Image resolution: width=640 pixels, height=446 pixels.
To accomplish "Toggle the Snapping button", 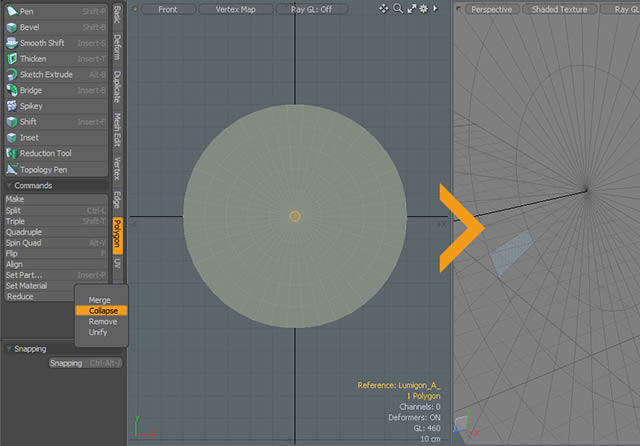I will (x=85, y=363).
